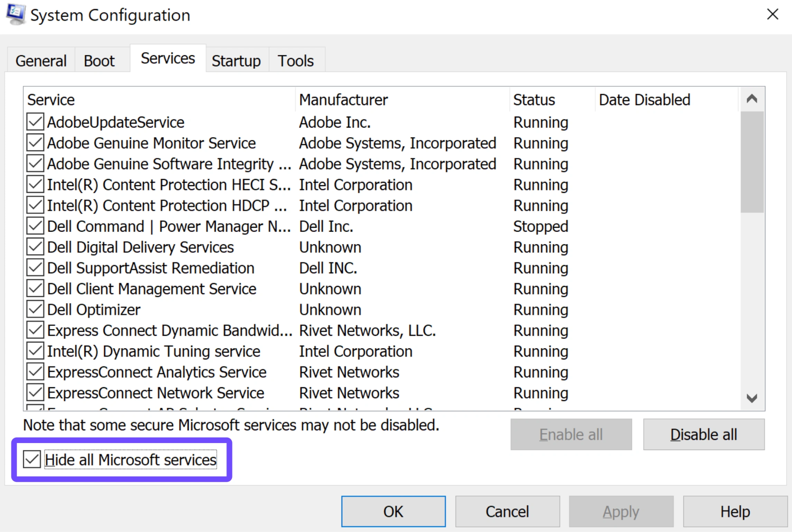Click the services list scrollbar thumb
This screenshot has height=532, width=792.
752,162
